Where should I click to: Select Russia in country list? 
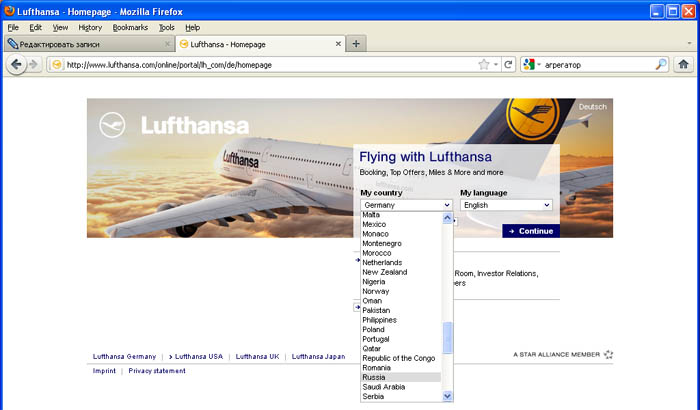click(401, 377)
